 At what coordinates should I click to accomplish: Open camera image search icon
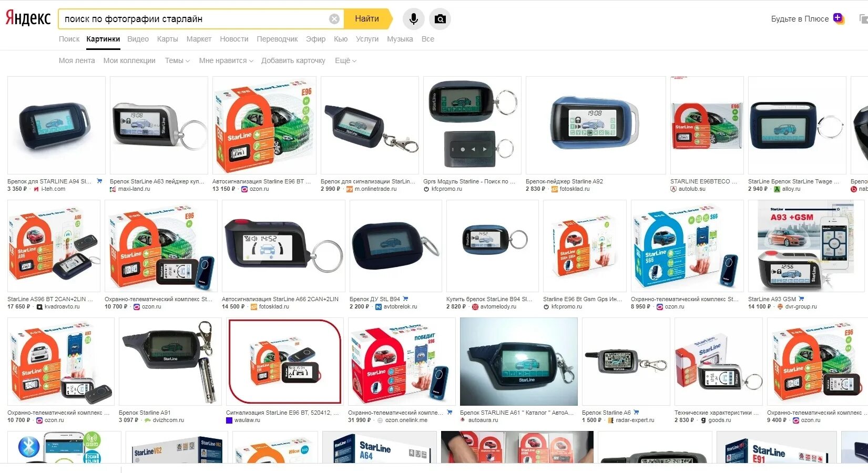tap(440, 19)
